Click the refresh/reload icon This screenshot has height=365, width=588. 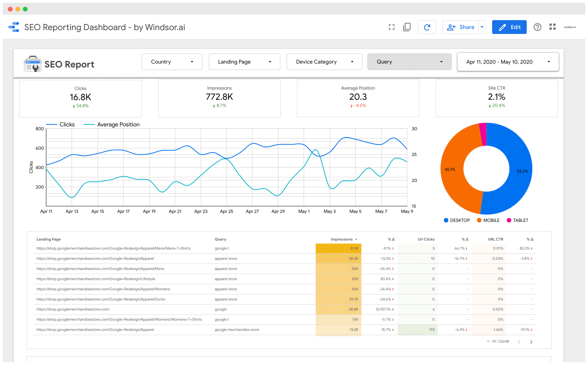click(427, 27)
